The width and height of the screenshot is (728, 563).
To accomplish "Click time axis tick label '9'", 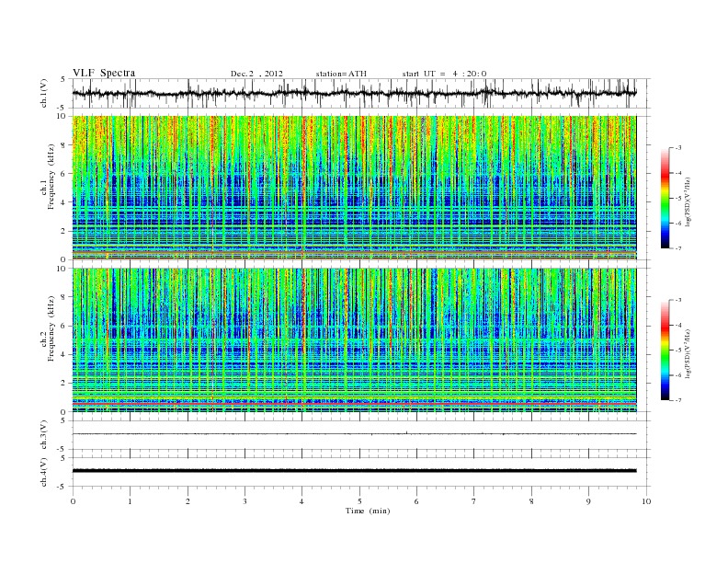I will (588, 501).
